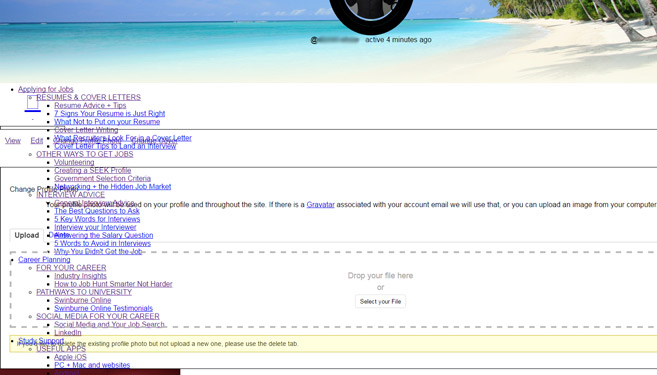Follow the Gravatar link
Image resolution: width=657 pixels, height=375 pixels.
tap(320, 205)
